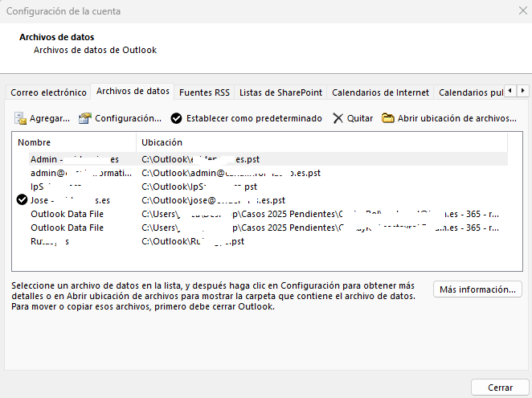The width and height of the screenshot is (532, 398).
Task: Click the checkmark icon for Establecer como predeterminado
Action: point(176,118)
